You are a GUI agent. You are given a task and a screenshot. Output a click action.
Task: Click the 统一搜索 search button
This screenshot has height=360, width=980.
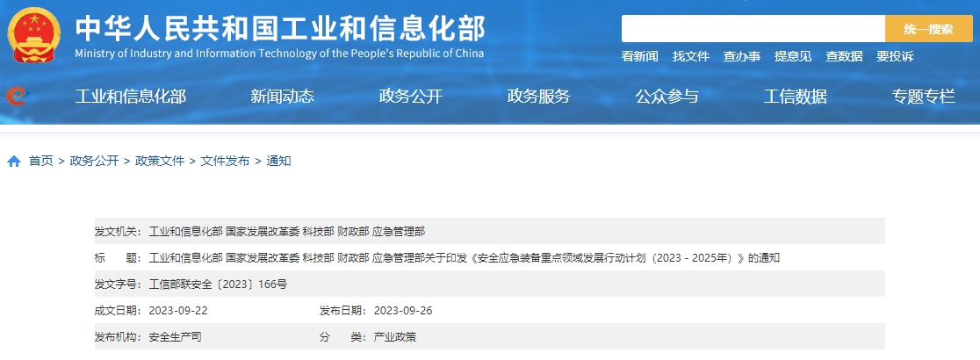click(929, 29)
